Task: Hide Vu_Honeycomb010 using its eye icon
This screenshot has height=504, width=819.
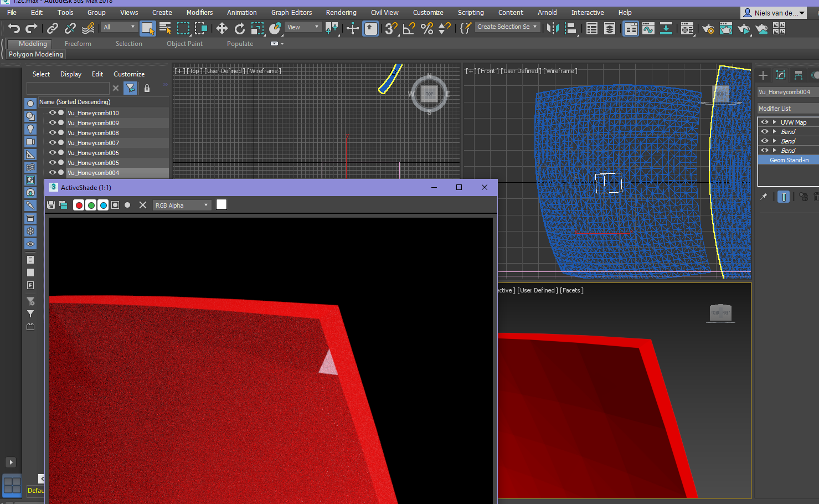Action: click(x=53, y=112)
